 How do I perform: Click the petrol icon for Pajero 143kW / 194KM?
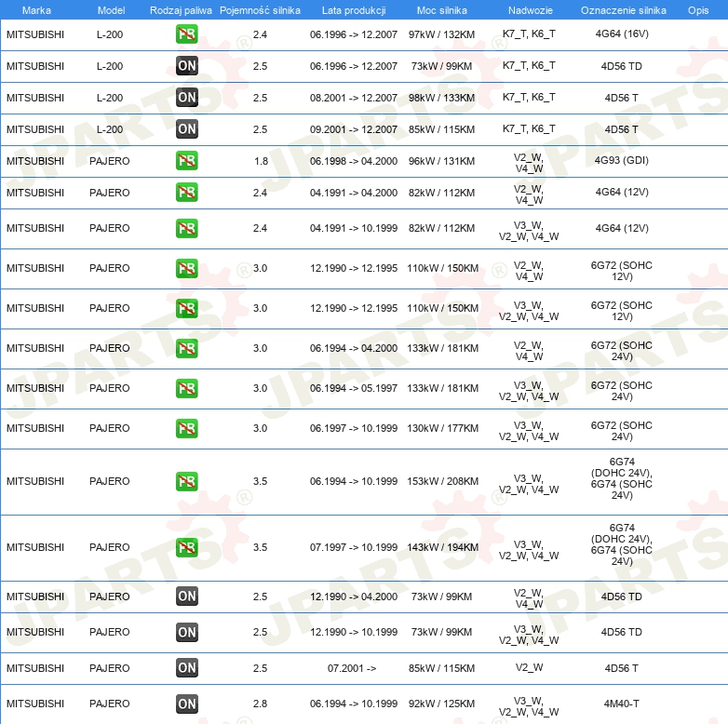tap(187, 547)
